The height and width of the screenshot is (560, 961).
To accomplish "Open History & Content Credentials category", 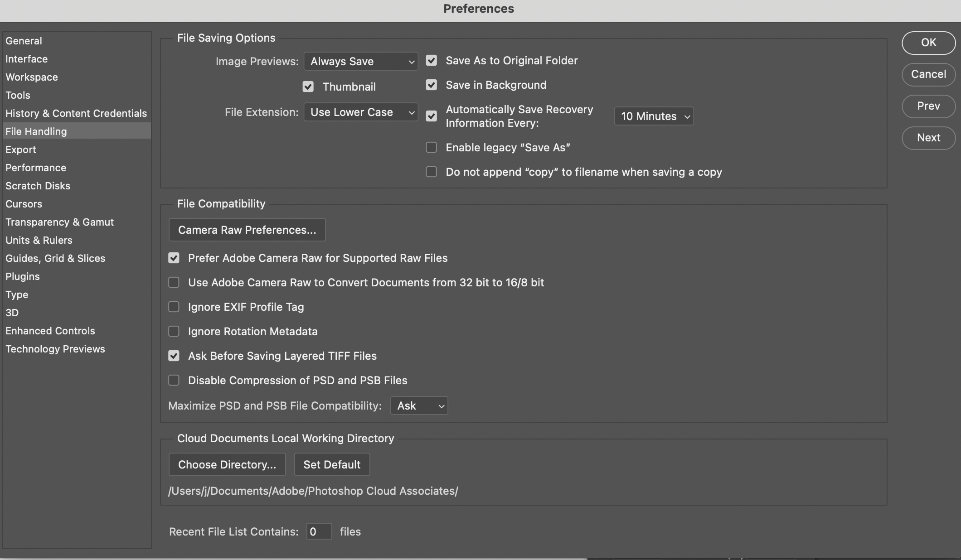I will (x=77, y=113).
